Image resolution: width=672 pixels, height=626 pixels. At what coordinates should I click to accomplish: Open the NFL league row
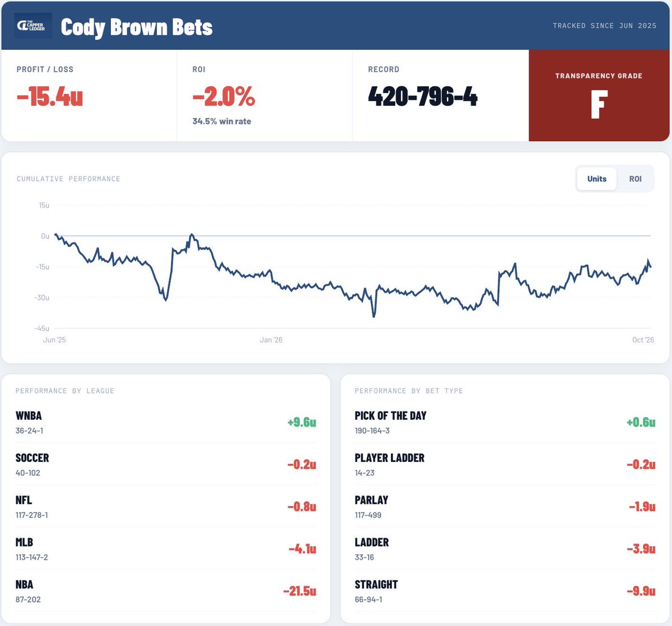tap(166, 506)
